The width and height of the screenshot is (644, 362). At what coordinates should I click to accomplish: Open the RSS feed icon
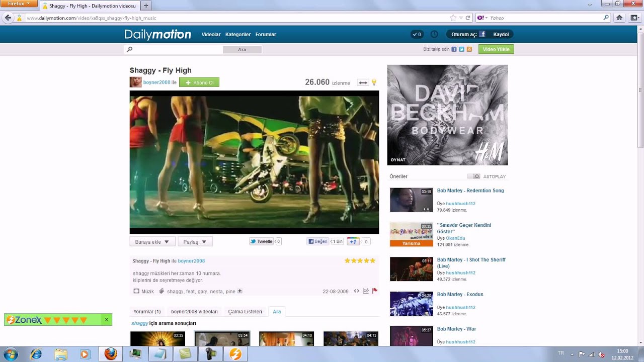coord(469,49)
